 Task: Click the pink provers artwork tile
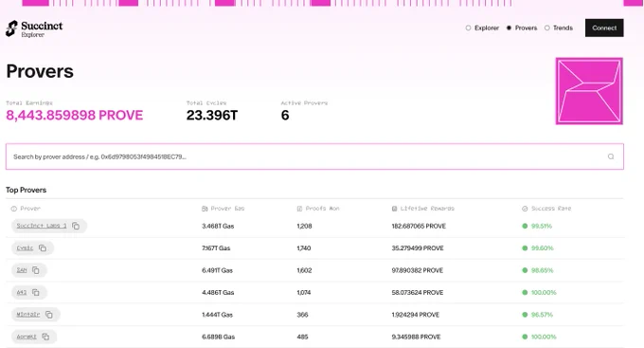(x=589, y=91)
